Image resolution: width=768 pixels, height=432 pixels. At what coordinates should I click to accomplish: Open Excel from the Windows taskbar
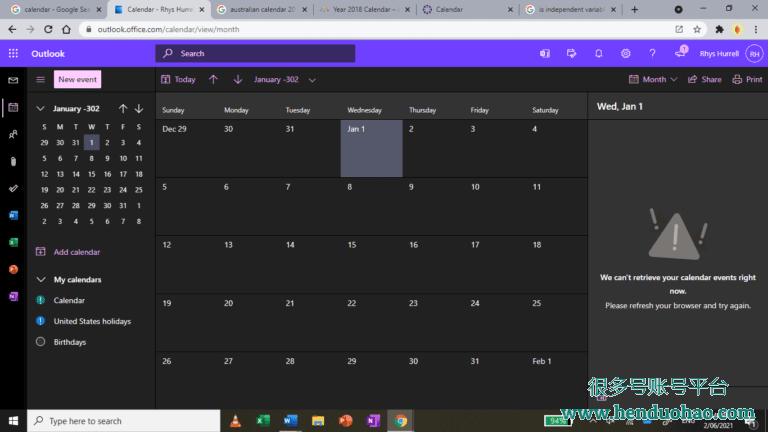click(x=263, y=421)
